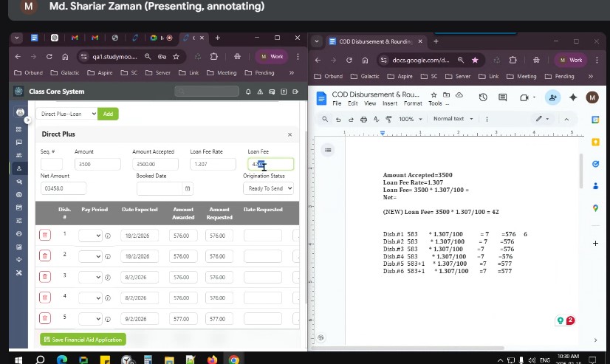Show the document outline in Google Docs
This screenshot has height=364, width=610.
click(x=329, y=150)
